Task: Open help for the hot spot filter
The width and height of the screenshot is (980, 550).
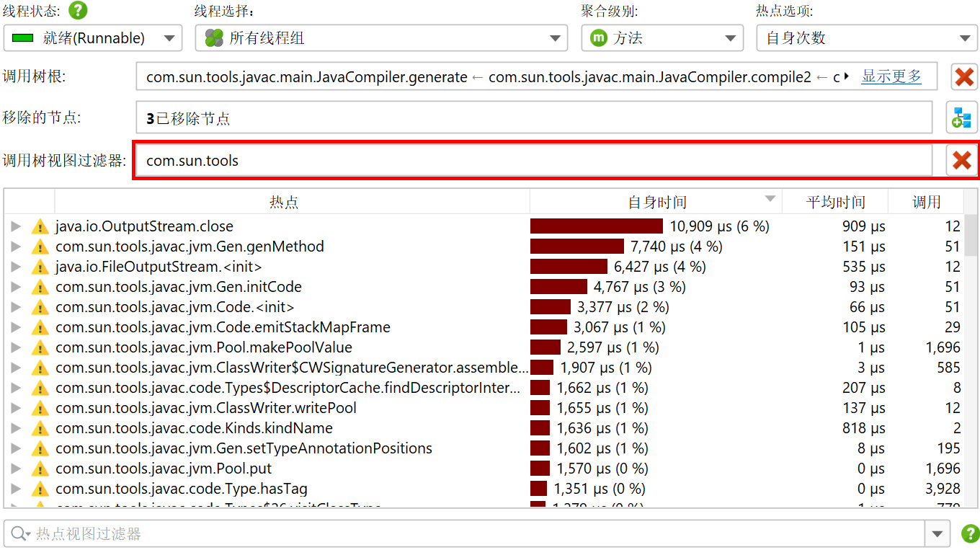Action: coord(970,534)
